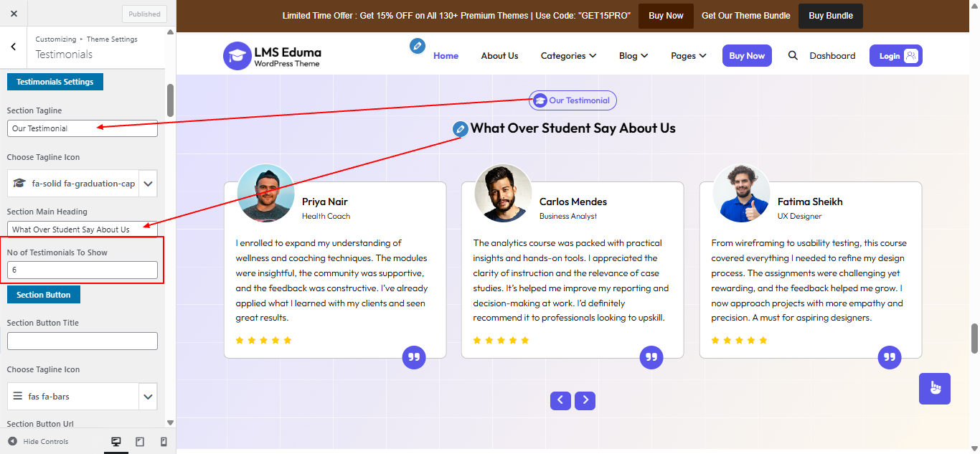The image size is (980, 454).
Task: Open the About Us menu link
Action: (499, 56)
